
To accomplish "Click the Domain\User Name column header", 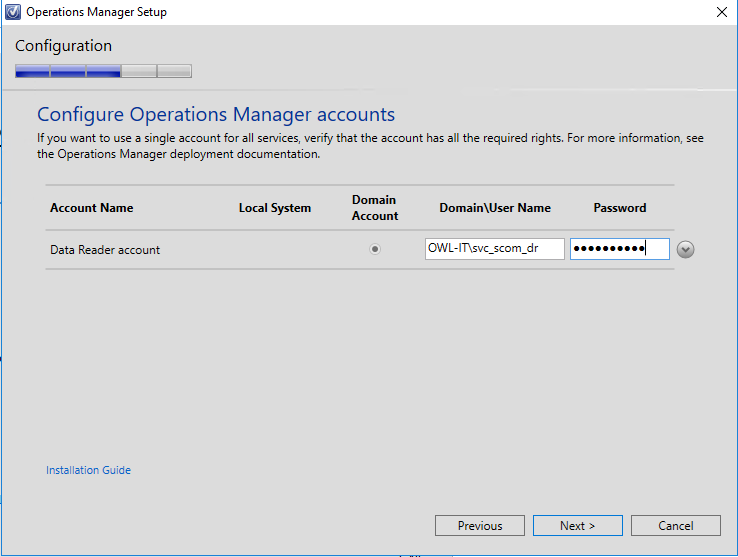I will [495, 208].
